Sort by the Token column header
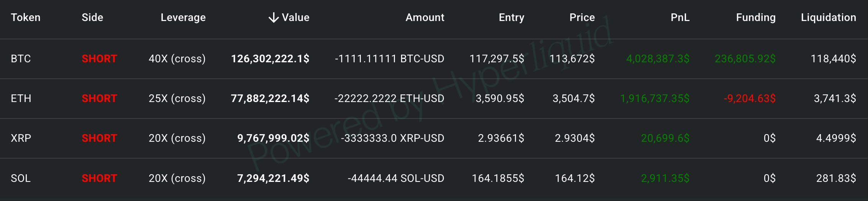The width and height of the screenshot is (868, 201). coord(26,18)
